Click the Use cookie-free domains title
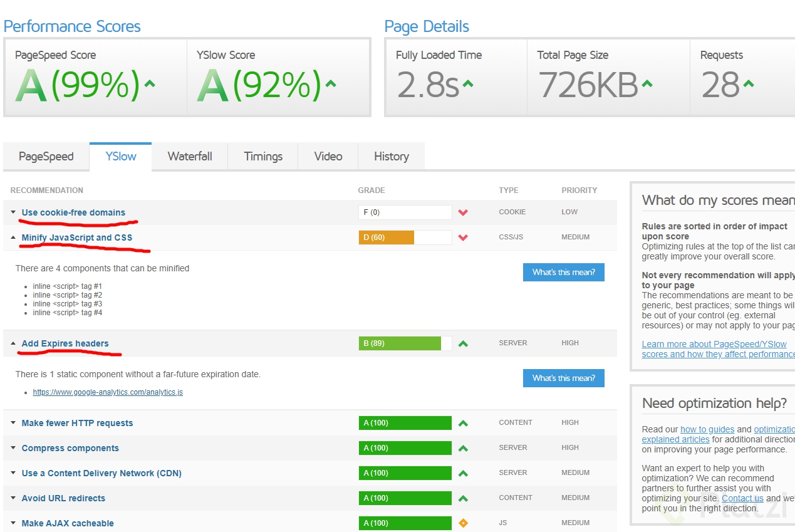This screenshot has height=532, width=795. (73, 212)
